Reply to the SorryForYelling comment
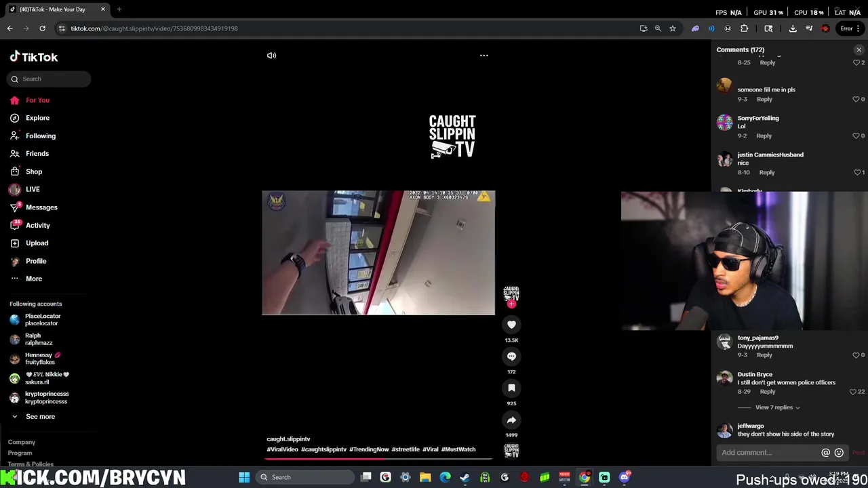Screen dimensions: 868x488 click(764, 136)
